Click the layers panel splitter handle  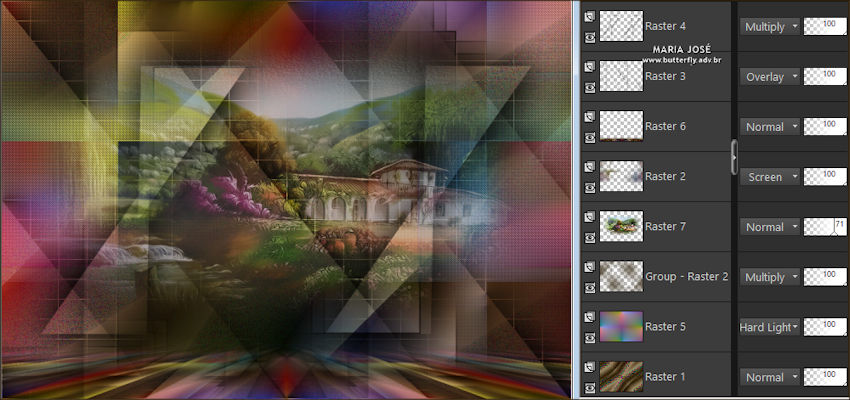[735, 157]
